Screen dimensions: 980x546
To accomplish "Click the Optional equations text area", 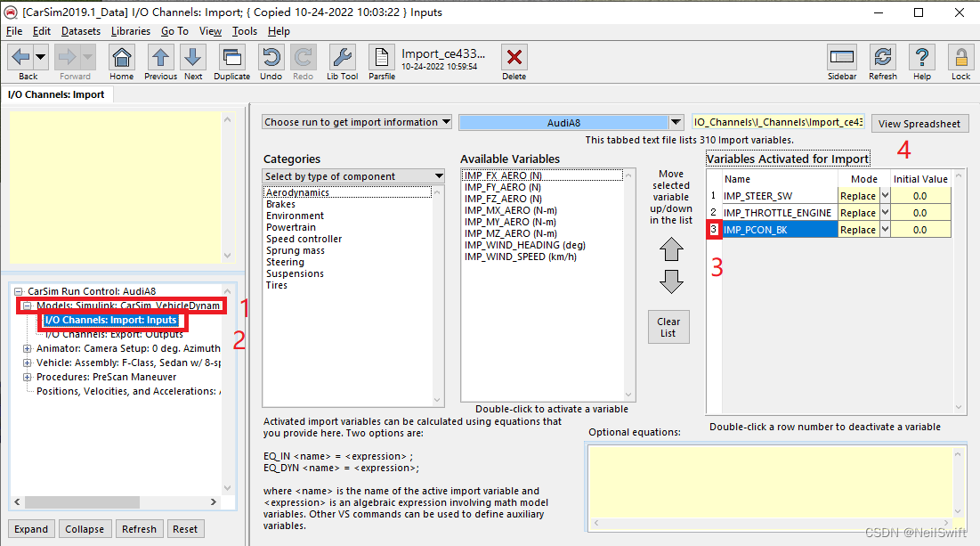I will click(x=770, y=482).
